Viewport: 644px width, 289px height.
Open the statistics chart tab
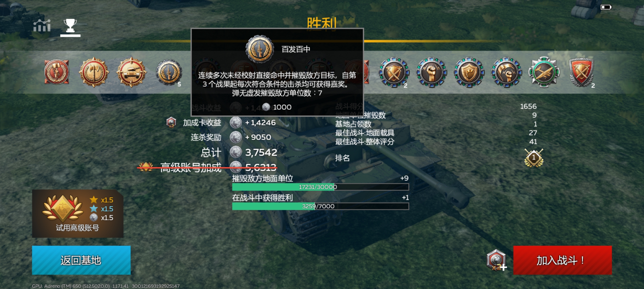tap(42, 26)
